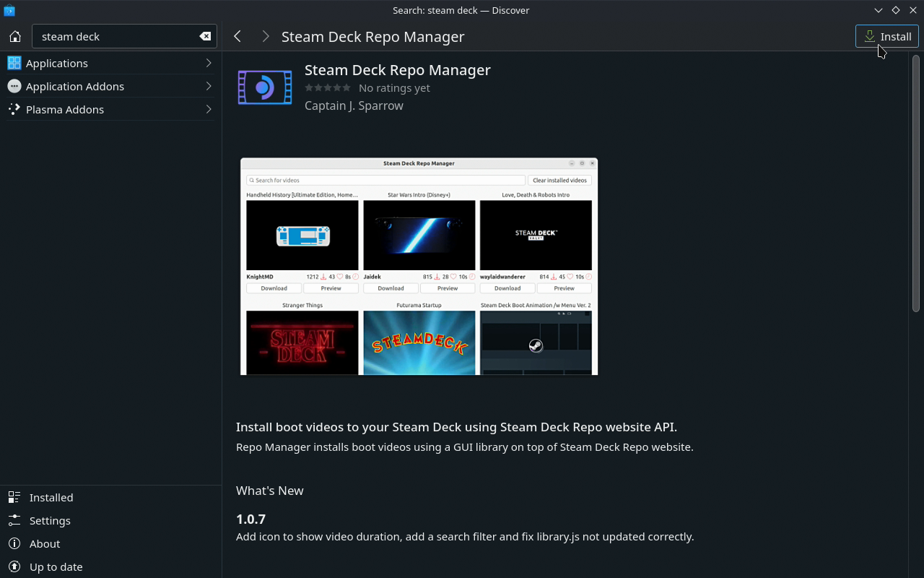
Task: Expand the Plasma Addons category
Action: [x=108, y=109]
